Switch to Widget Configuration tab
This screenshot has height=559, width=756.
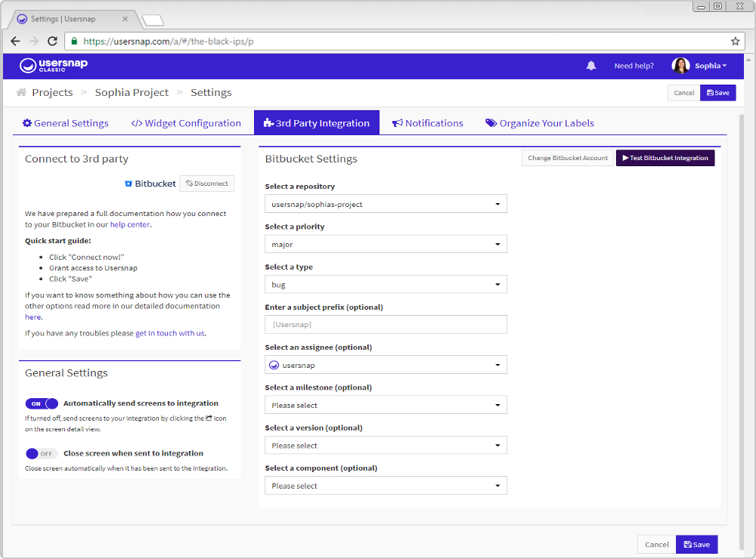point(186,123)
